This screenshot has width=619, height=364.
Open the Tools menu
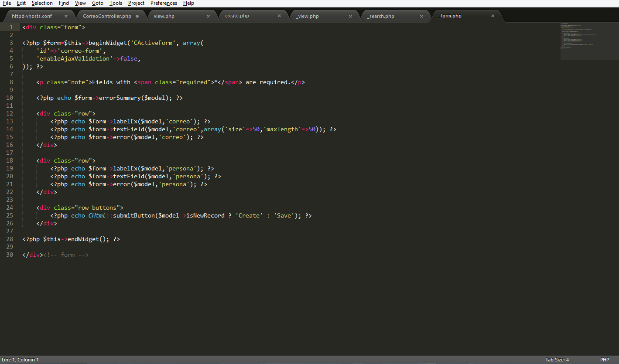pyautogui.click(x=116, y=3)
